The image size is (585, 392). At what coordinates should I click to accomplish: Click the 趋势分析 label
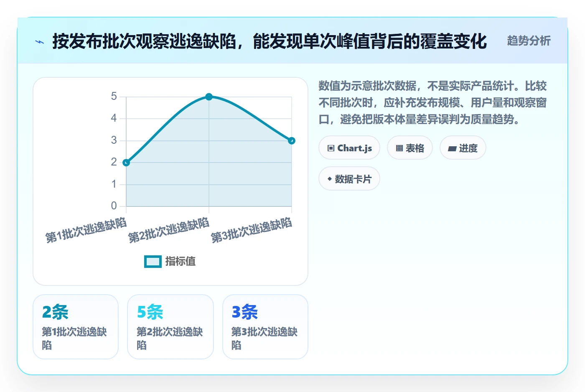[x=529, y=41]
